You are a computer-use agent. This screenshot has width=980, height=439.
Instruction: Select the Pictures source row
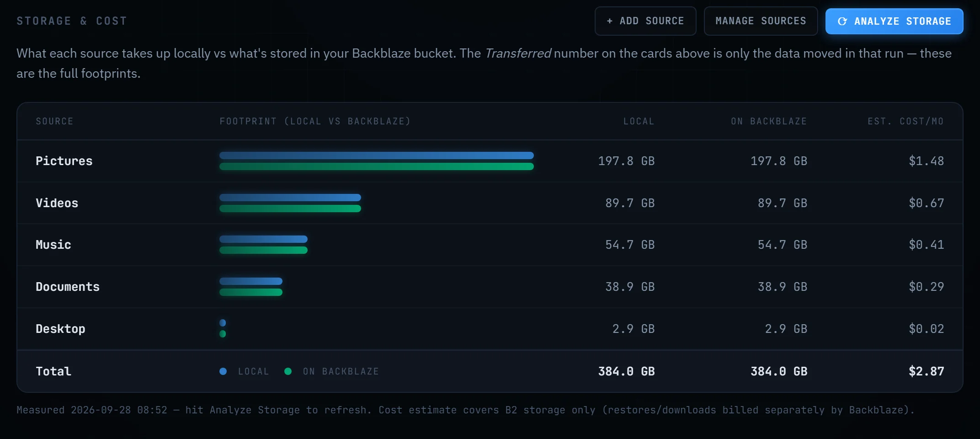coord(490,161)
